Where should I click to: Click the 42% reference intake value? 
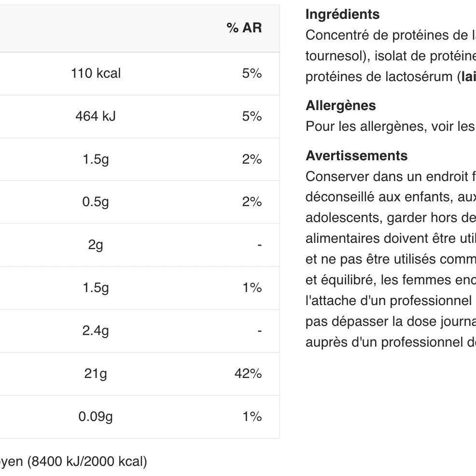pyautogui.click(x=248, y=374)
